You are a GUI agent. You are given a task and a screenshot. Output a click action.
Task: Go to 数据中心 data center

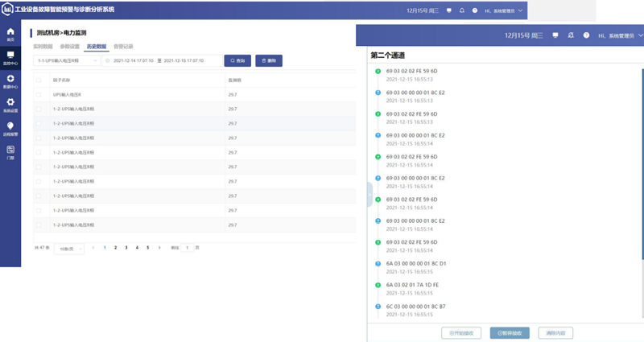10,80
